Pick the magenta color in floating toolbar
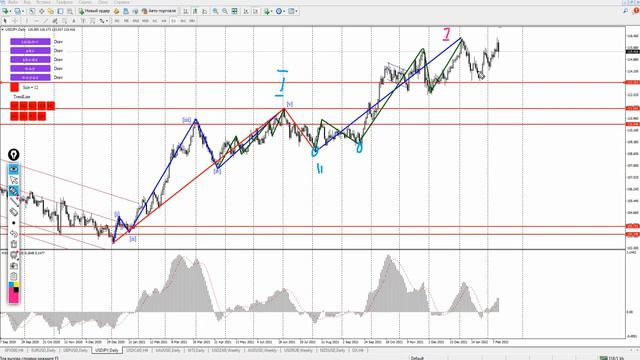The width and height of the screenshot is (640, 360). [x=13, y=298]
